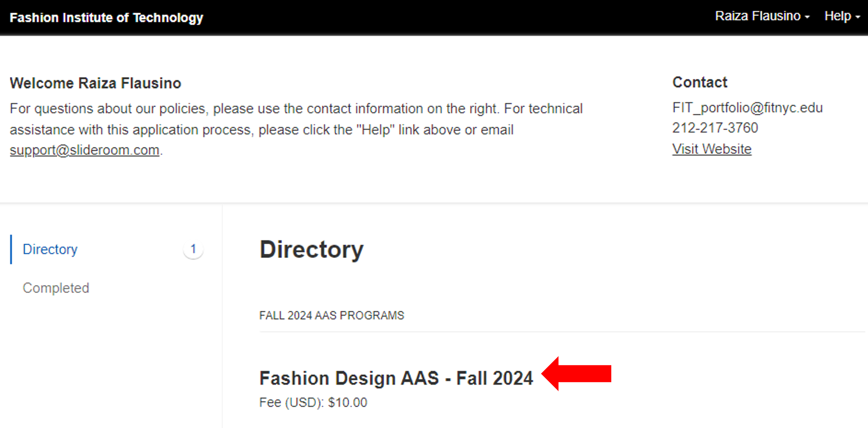Click the large Directory page heading
This screenshot has width=868, height=428.
tap(311, 250)
